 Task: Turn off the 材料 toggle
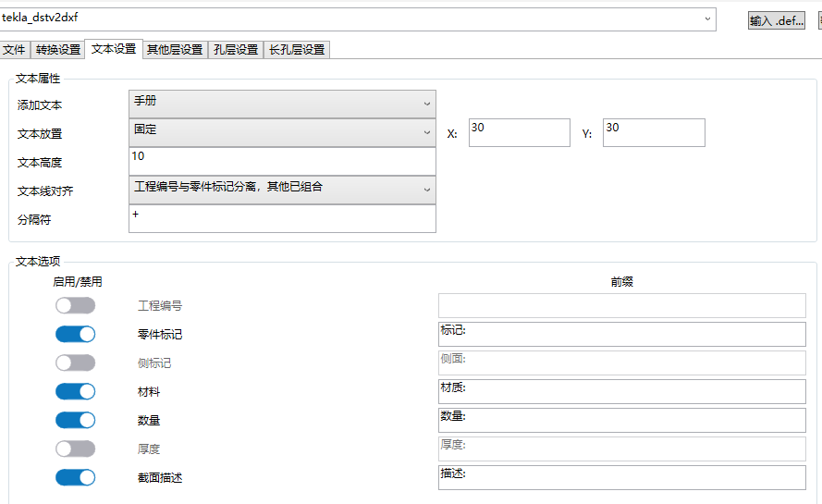(75, 391)
